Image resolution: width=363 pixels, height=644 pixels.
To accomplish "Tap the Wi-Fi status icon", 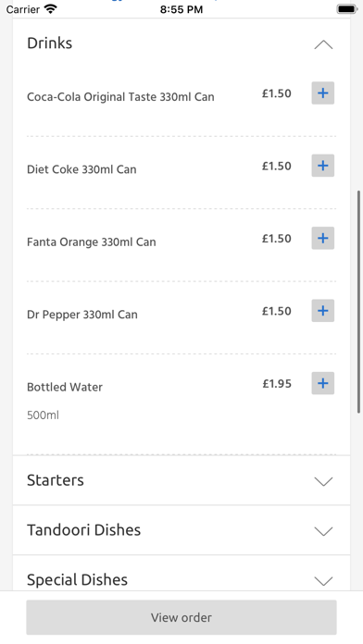I will (51, 9).
